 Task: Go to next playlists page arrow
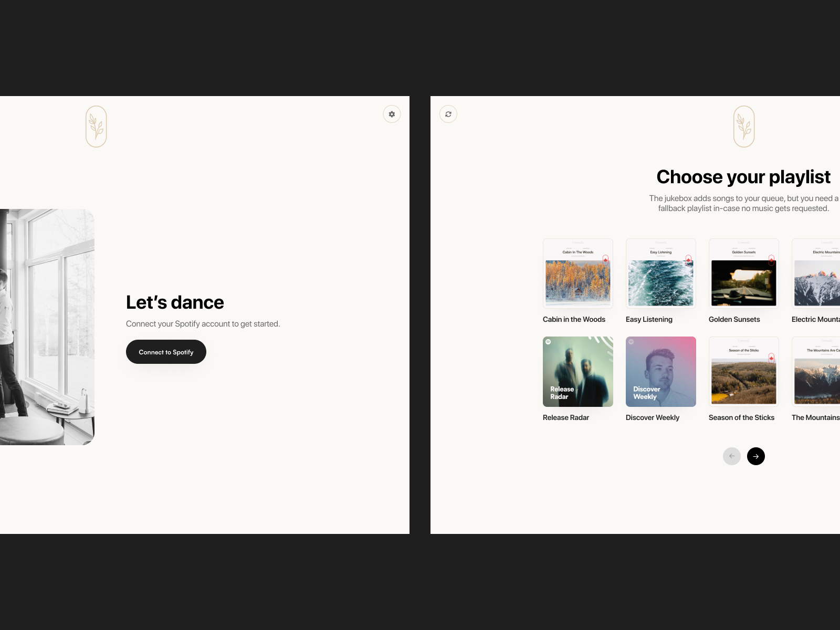(x=755, y=456)
